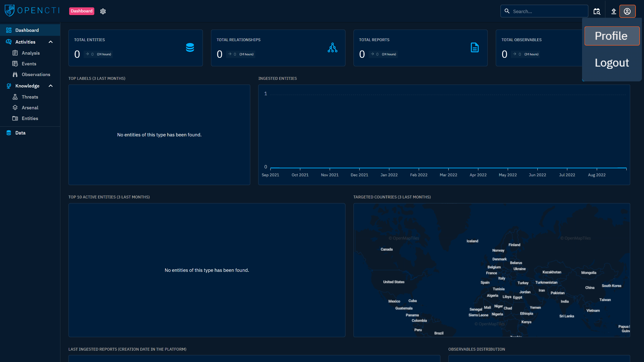Click the upload import data icon
644x362 pixels.
click(613, 11)
